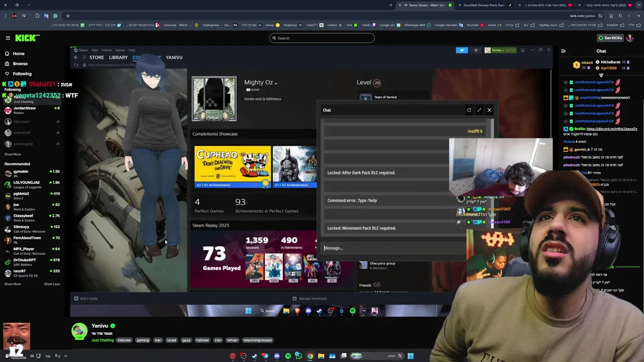644x362 pixels.
Task: Go to Home in Kick sidebar
Action: [19, 53]
